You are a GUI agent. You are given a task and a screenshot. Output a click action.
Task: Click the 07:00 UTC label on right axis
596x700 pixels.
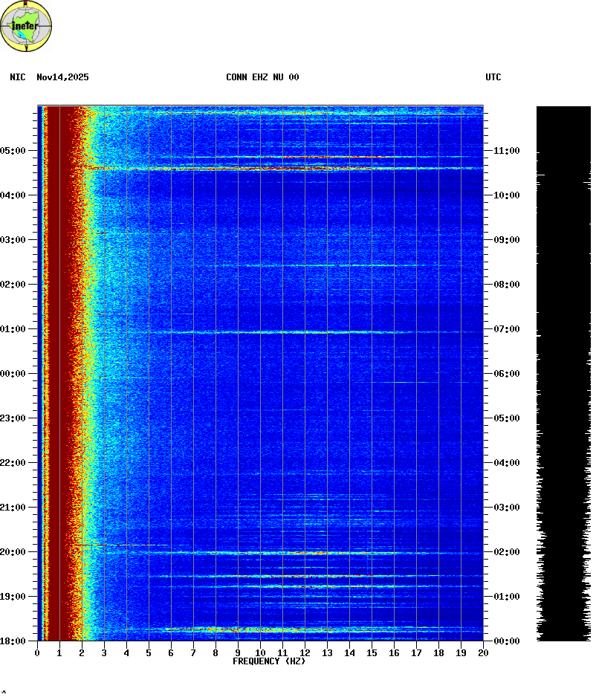507,329
